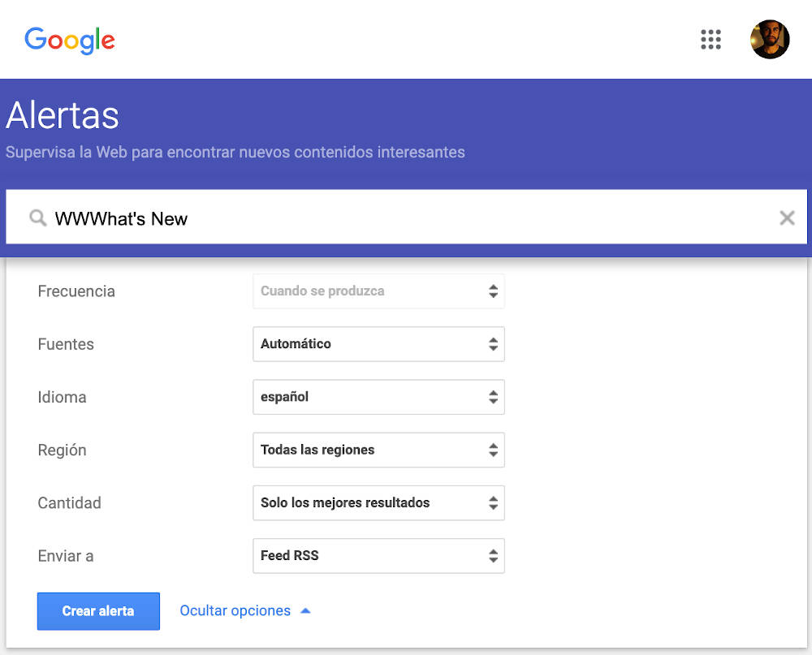Viewport: 812px width, 655px height.
Task: Click the Frecuencia label
Action: (x=76, y=291)
